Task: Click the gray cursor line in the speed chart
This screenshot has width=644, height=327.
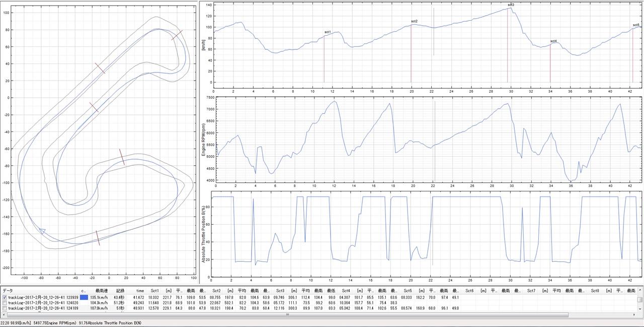Action: 433,31
